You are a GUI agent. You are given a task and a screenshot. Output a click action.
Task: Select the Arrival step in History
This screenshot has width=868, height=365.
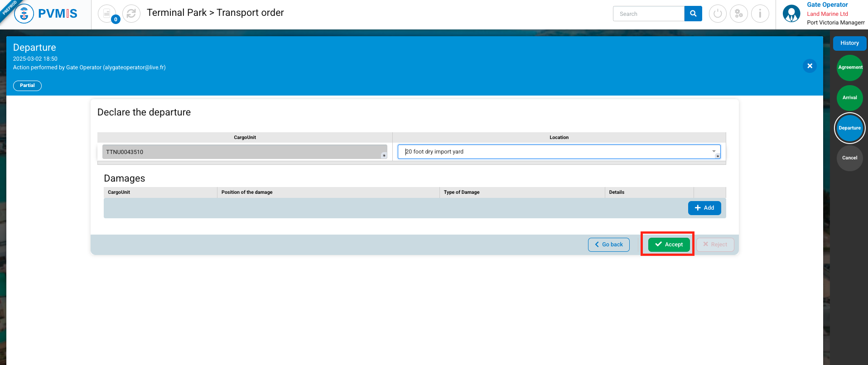(849, 98)
